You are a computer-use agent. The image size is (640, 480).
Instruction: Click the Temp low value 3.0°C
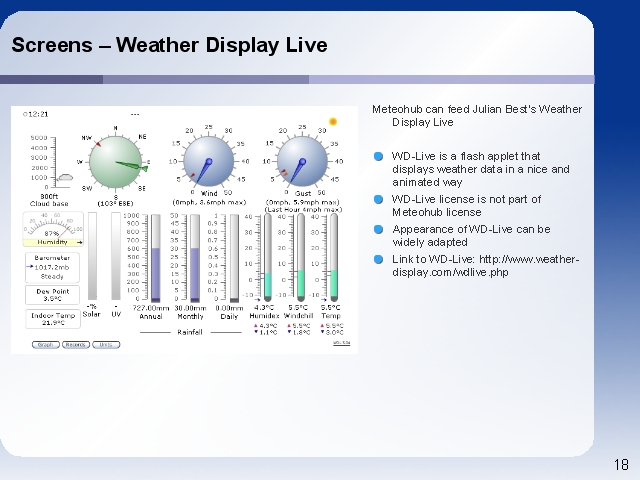point(332,332)
